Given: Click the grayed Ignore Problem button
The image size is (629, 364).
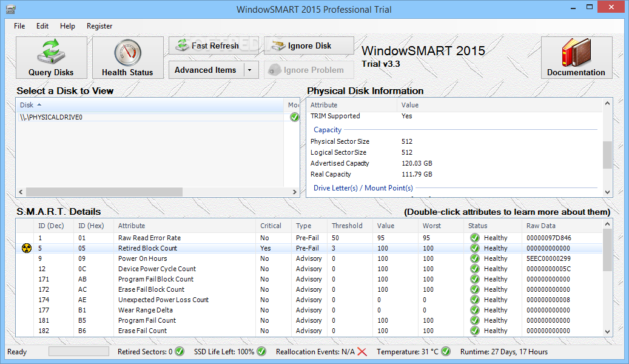Looking at the screenshot, I should click(x=309, y=70).
